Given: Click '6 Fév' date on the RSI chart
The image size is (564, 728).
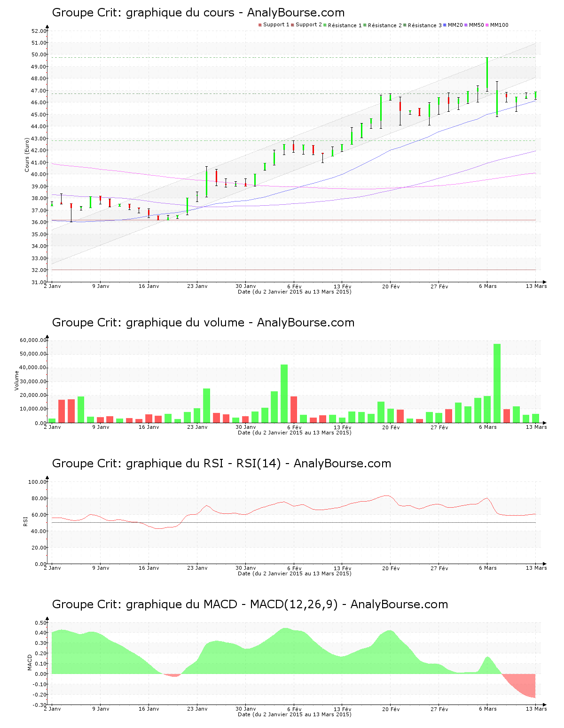Looking at the screenshot, I should tap(294, 568).
